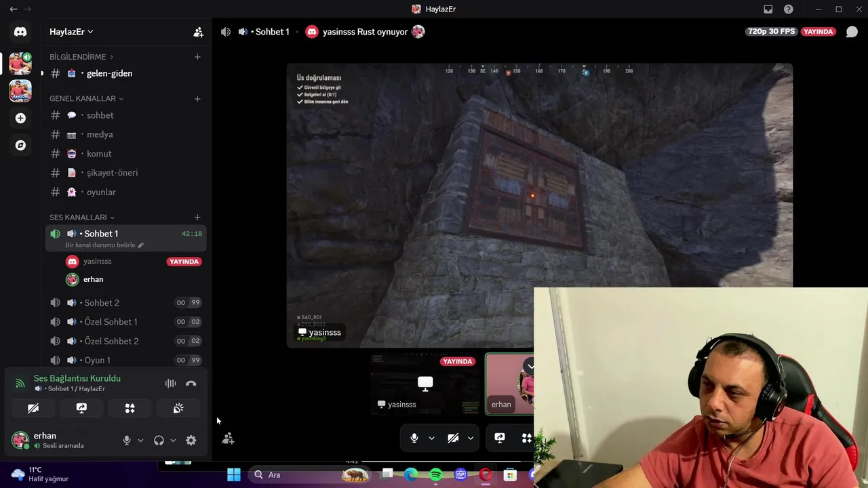Viewport: 868px width, 488px height.
Task: Share your screen from the sidebar panel
Action: click(81, 408)
